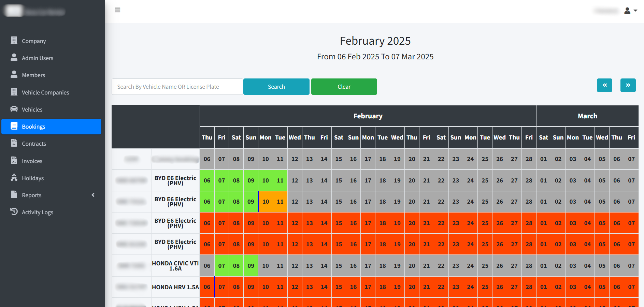
Task: Open the Company building icon
Action: pyautogui.click(x=14, y=40)
